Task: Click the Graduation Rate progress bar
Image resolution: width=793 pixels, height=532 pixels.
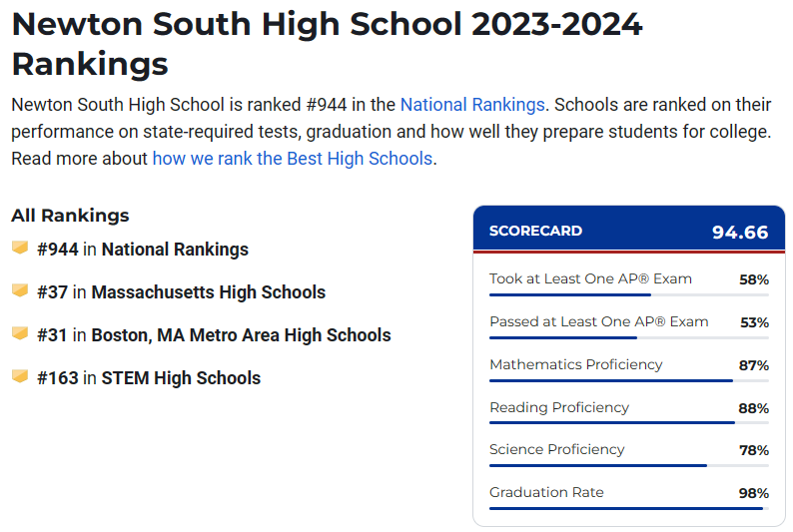Action: point(629,508)
